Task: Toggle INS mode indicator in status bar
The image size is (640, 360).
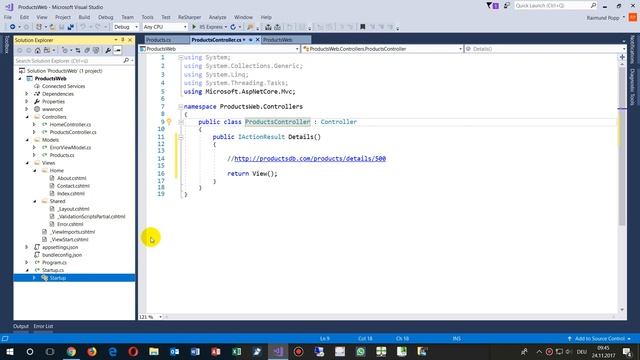Action: (x=457, y=339)
